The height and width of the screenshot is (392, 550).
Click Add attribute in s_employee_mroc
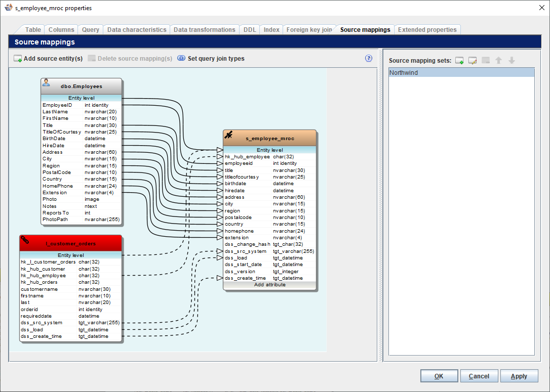click(269, 285)
